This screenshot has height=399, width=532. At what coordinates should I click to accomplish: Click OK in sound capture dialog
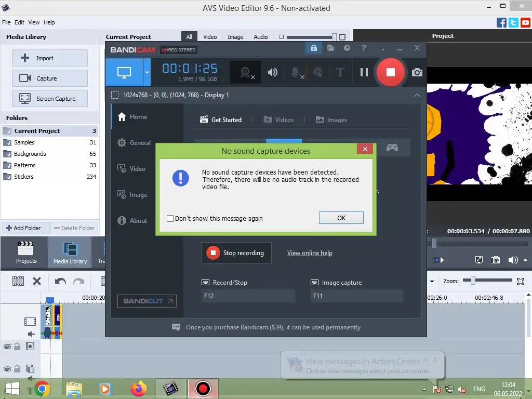click(341, 218)
